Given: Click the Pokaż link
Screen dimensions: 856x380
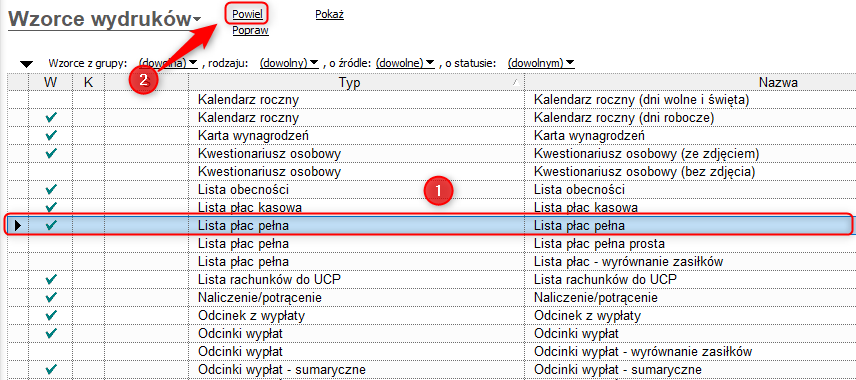Looking at the screenshot, I should tap(329, 15).
